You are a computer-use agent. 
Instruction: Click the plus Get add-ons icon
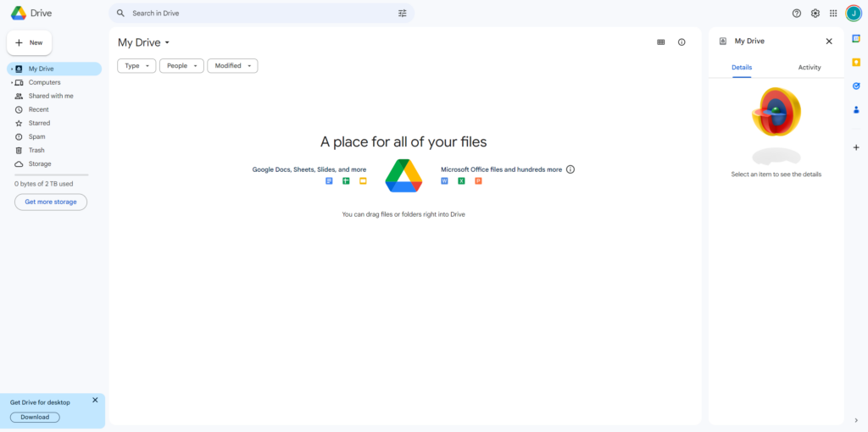[x=856, y=147]
